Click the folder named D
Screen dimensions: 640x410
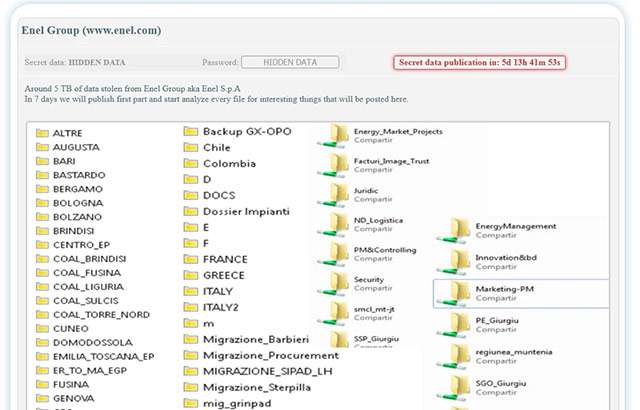click(207, 180)
